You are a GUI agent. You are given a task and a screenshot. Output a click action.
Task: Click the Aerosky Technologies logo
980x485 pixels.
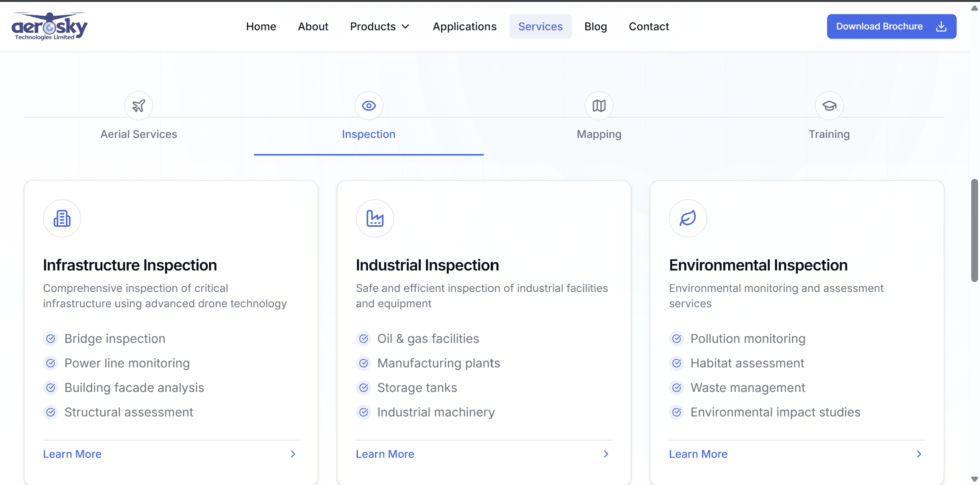(x=49, y=26)
